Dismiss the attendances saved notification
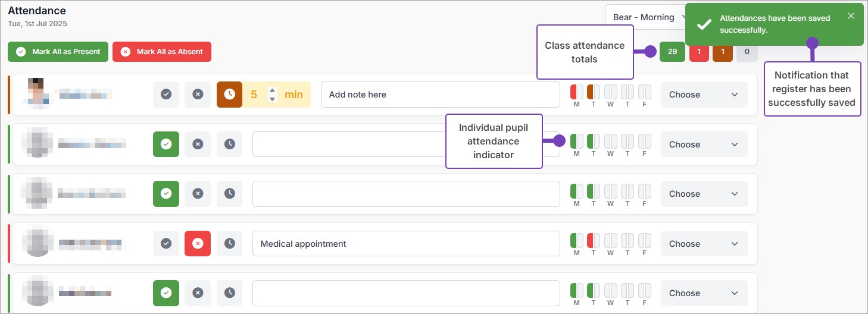868x314 pixels. coord(851,16)
